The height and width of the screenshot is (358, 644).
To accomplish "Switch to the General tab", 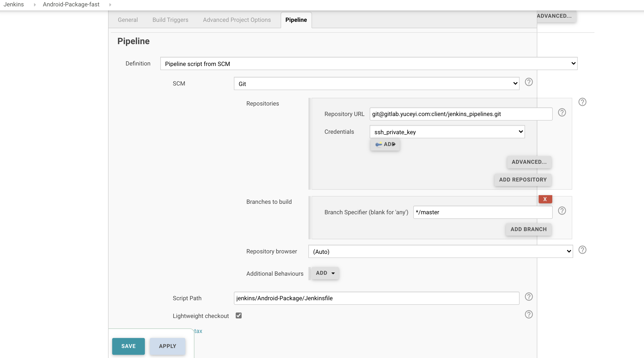I will coord(127,20).
